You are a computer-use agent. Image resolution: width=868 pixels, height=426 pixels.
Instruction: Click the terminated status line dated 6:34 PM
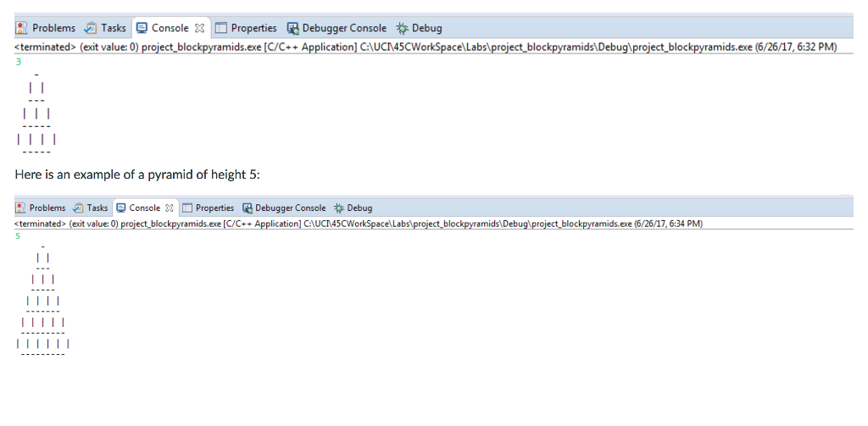pyautogui.click(x=359, y=224)
